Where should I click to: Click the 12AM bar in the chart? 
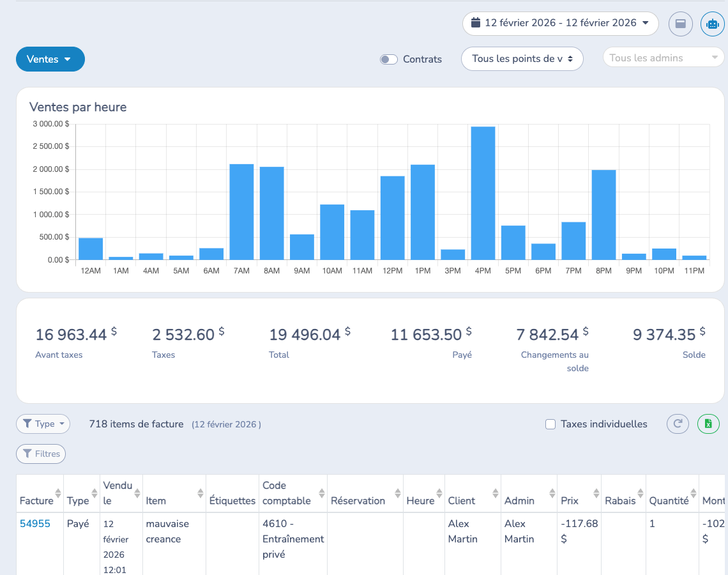coord(91,249)
